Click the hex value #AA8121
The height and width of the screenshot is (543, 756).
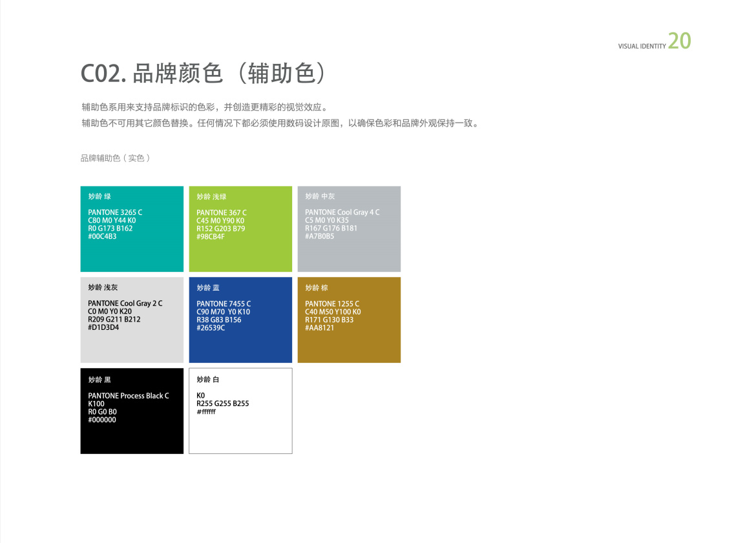(x=319, y=327)
